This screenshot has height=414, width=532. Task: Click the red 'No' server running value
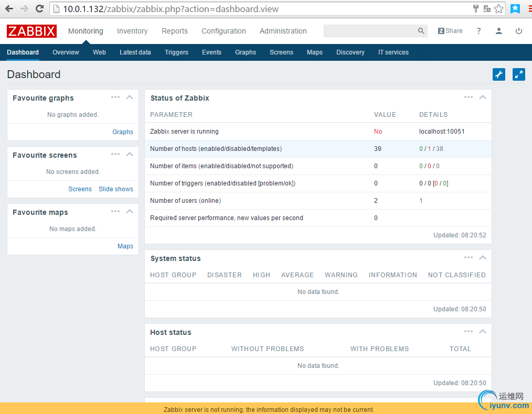point(378,132)
